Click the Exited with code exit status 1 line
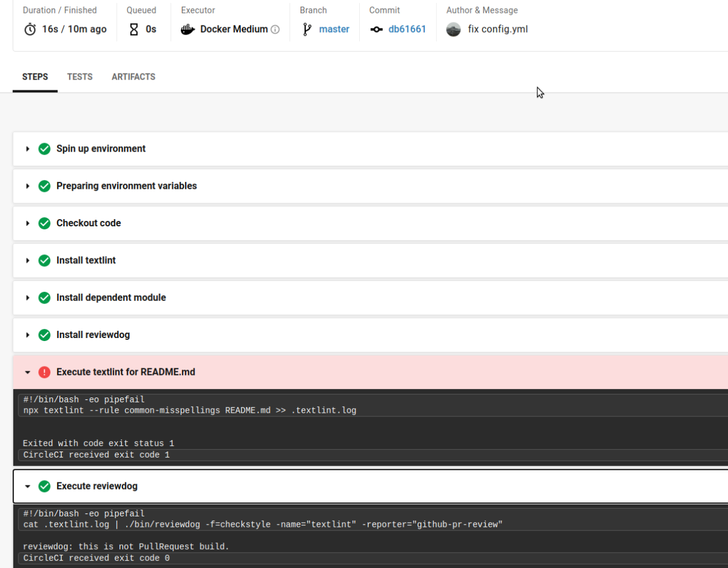728x568 pixels. [99, 444]
